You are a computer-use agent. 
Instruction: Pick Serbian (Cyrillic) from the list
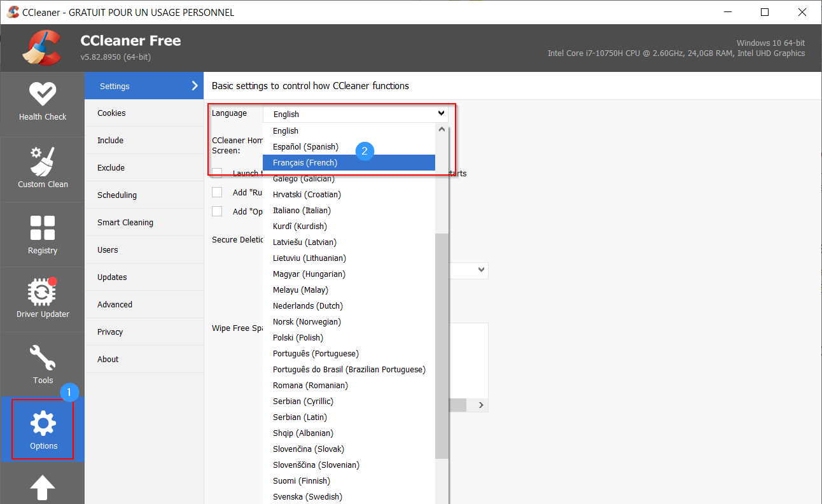(x=349, y=402)
